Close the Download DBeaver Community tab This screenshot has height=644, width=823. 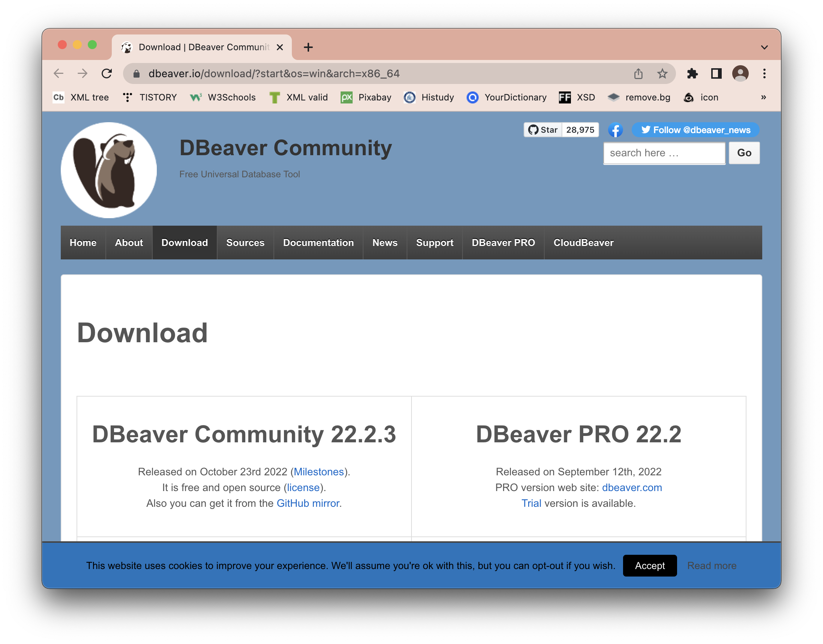pyautogui.click(x=279, y=47)
